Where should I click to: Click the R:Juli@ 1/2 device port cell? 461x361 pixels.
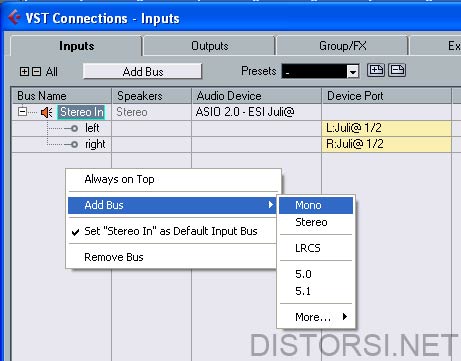[386, 144]
